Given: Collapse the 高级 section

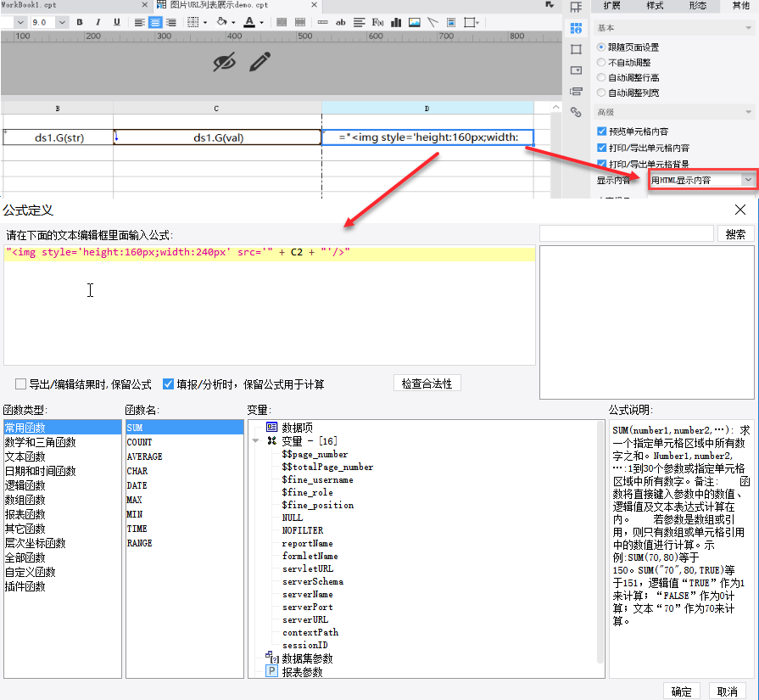Looking at the screenshot, I should click(x=748, y=112).
